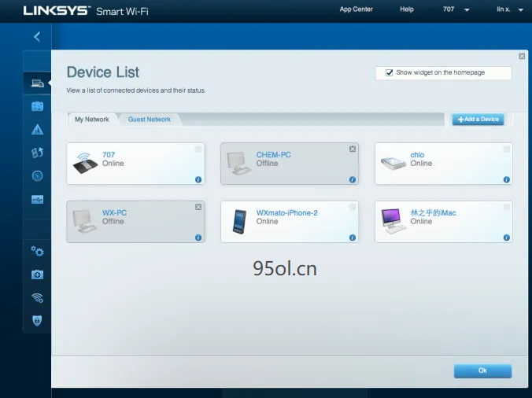This screenshot has height=398, width=532.
Task: Open Security shield icon
Action: click(x=37, y=321)
